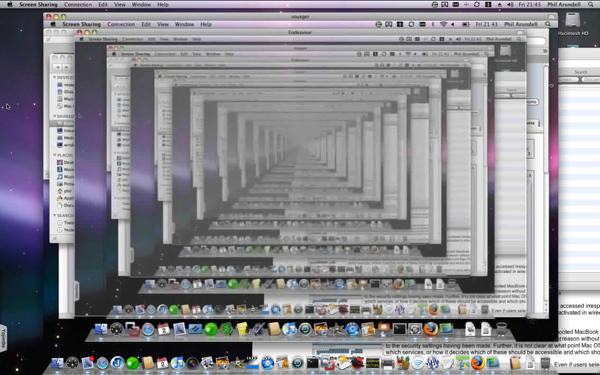Open the View menu in top bar
The image size is (600, 375).
pyautogui.click(x=119, y=4)
